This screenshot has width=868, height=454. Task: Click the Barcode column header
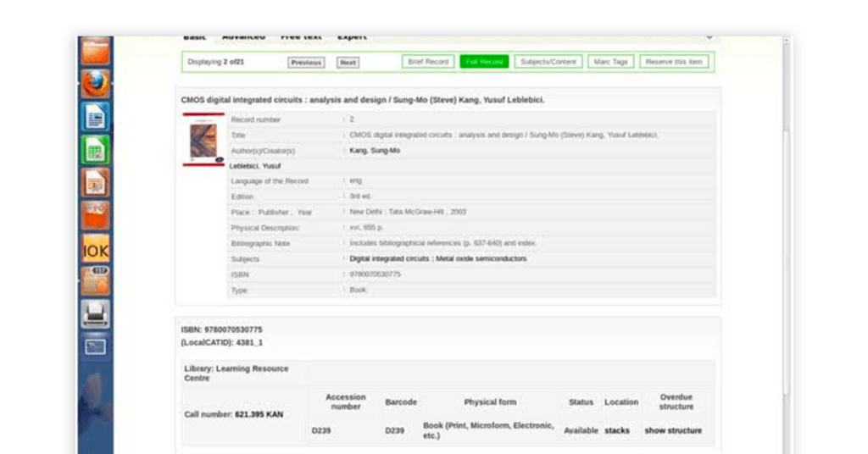click(x=401, y=402)
